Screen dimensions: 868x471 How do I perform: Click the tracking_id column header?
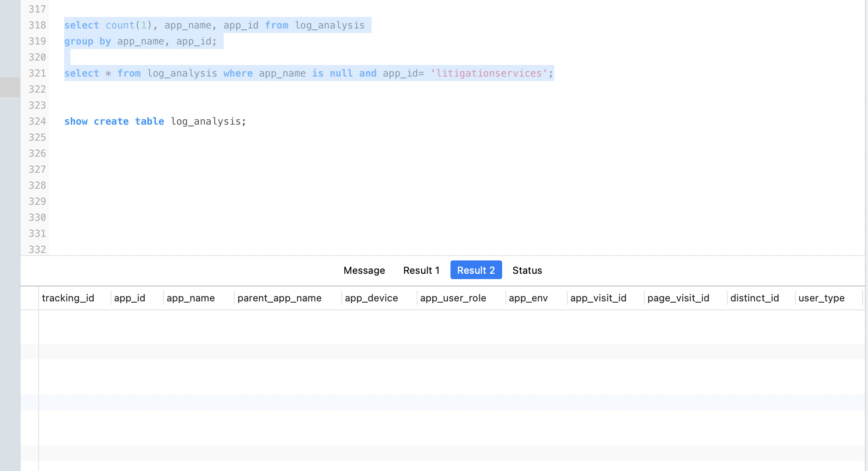tap(68, 298)
